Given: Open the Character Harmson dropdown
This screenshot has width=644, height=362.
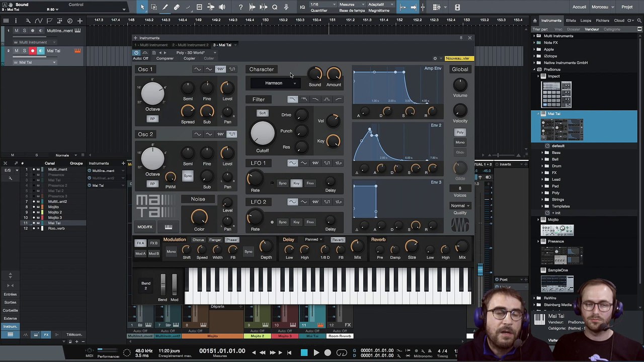Looking at the screenshot, I should click(x=276, y=83).
